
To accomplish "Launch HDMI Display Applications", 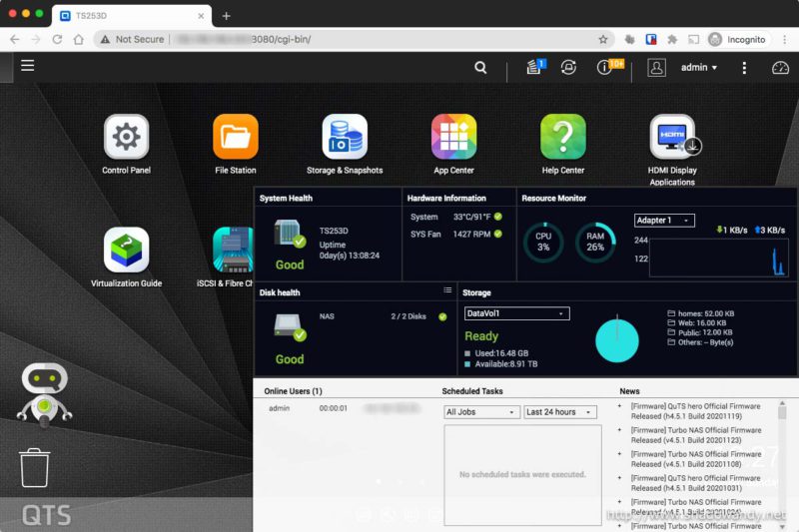I will 672,137.
